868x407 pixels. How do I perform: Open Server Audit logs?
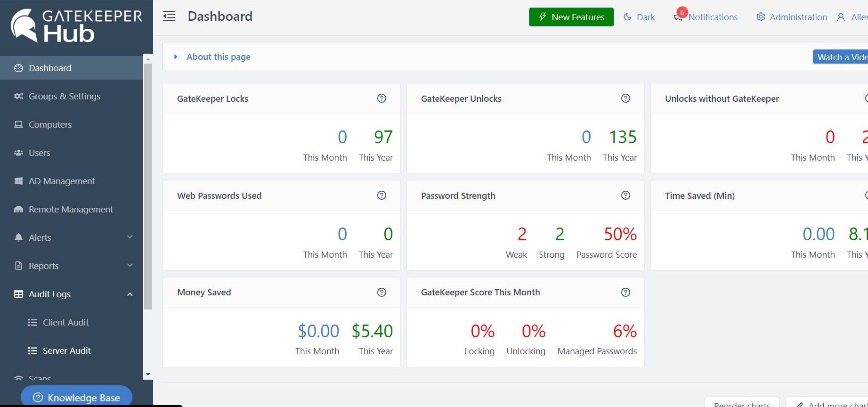(x=72, y=350)
